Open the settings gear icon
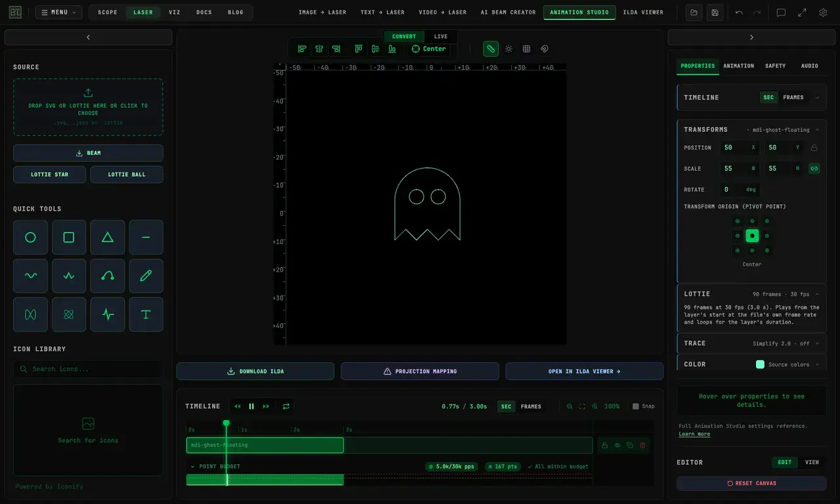Image resolution: width=840 pixels, height=504 pixels. click(823, 12)
